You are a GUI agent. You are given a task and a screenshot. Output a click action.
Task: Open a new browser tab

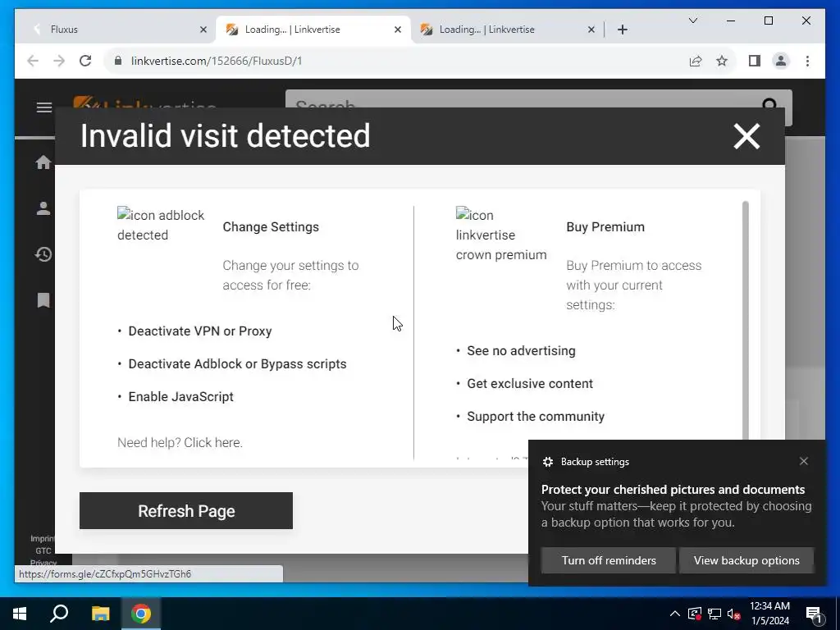[622, 30]
